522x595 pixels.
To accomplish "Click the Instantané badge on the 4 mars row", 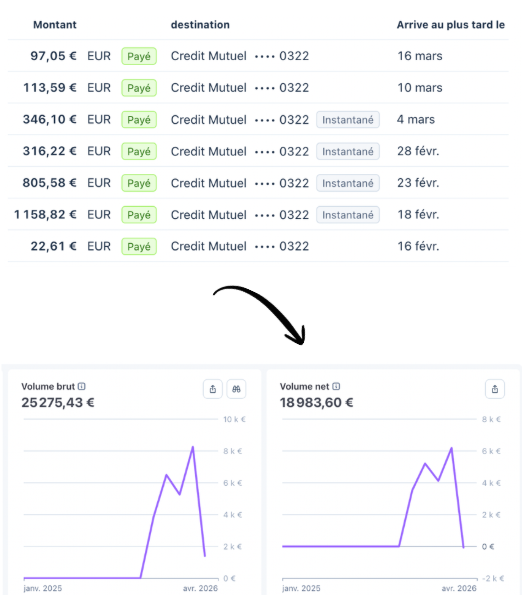I will pos(348,120).
